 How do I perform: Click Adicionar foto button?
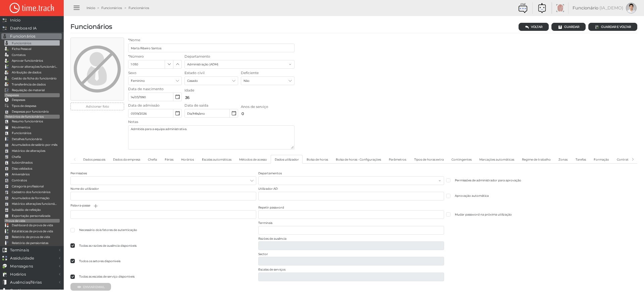coord(97,107)
